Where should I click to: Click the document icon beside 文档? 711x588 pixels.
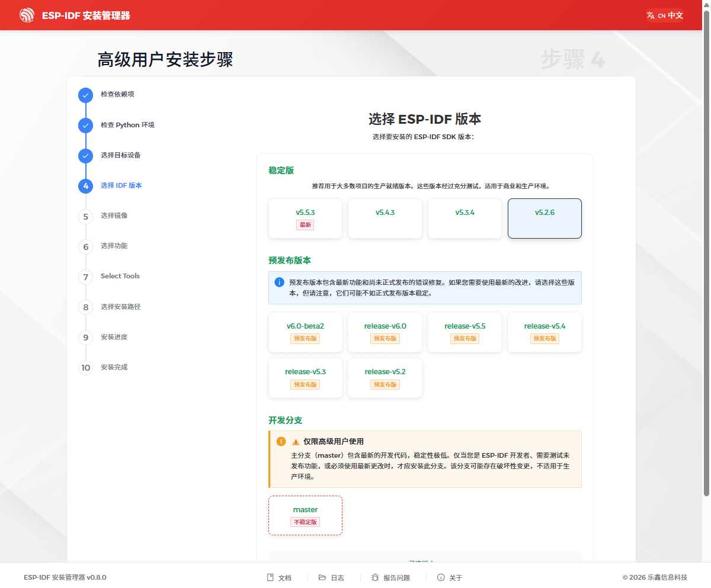tap(270, 577)
